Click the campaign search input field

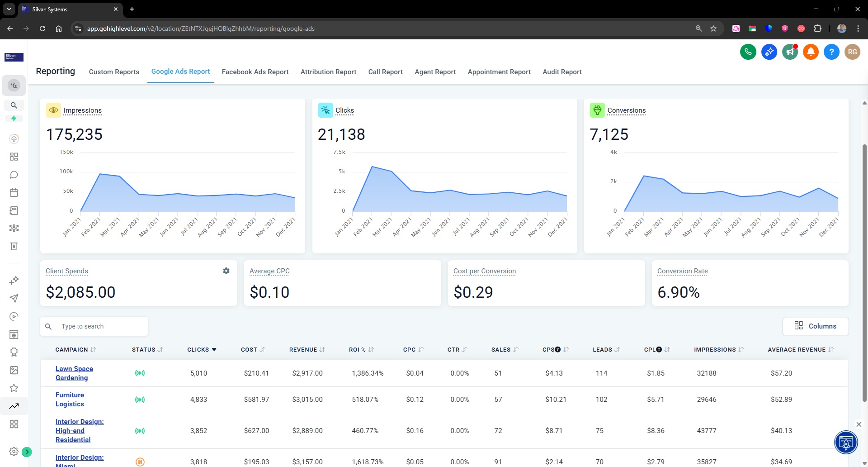(99, 326)
